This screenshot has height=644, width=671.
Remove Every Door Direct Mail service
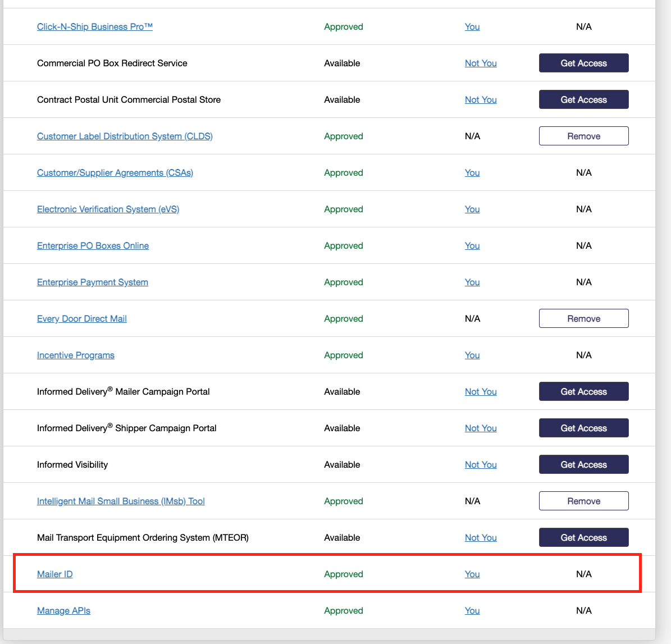pyautogui.click(x=583, y=318)
